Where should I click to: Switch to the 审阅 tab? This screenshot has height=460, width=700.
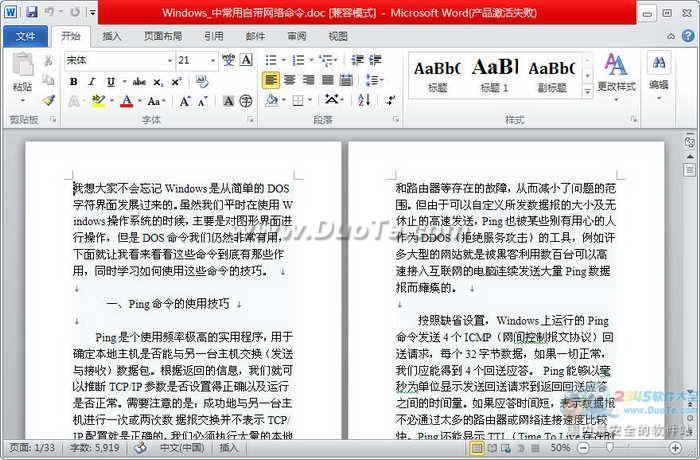tap(297, 37)
